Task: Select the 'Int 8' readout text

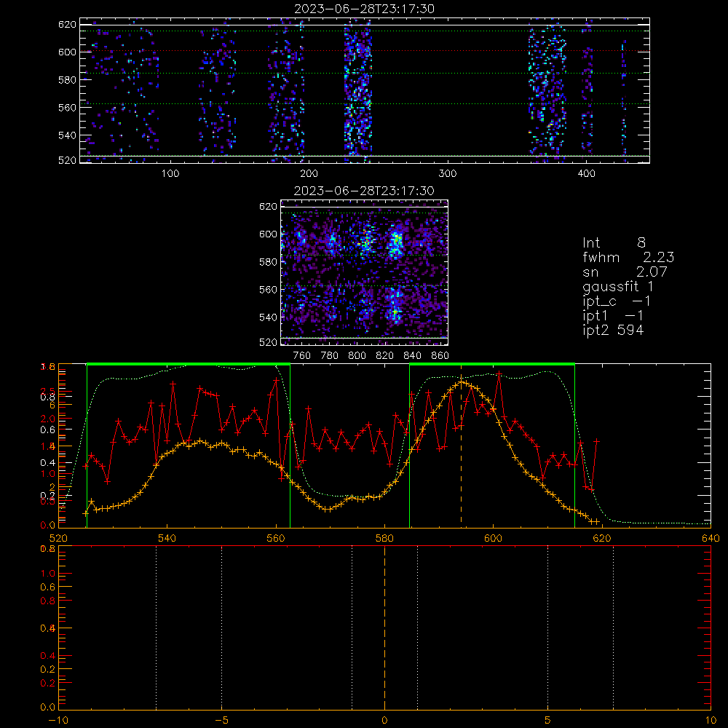Action: [614, 242]
